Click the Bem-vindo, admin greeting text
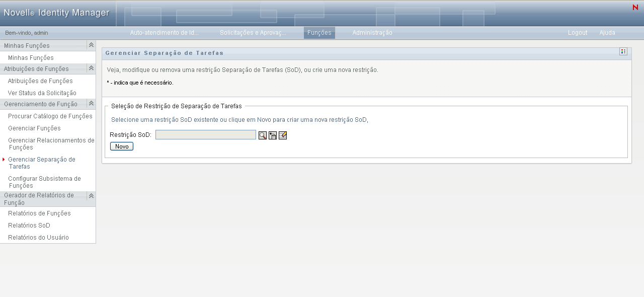Image resolution: width=644 pixels, height=297 pixels. point(27,33)
